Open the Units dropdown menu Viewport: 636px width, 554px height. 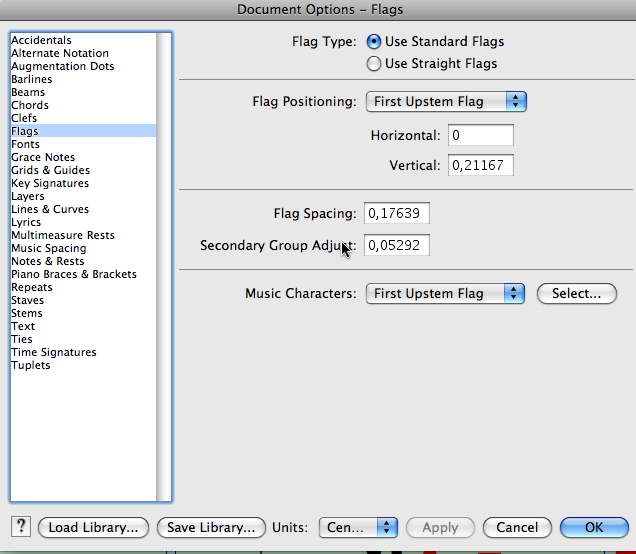pyautogui.click(x=358, y=527)
